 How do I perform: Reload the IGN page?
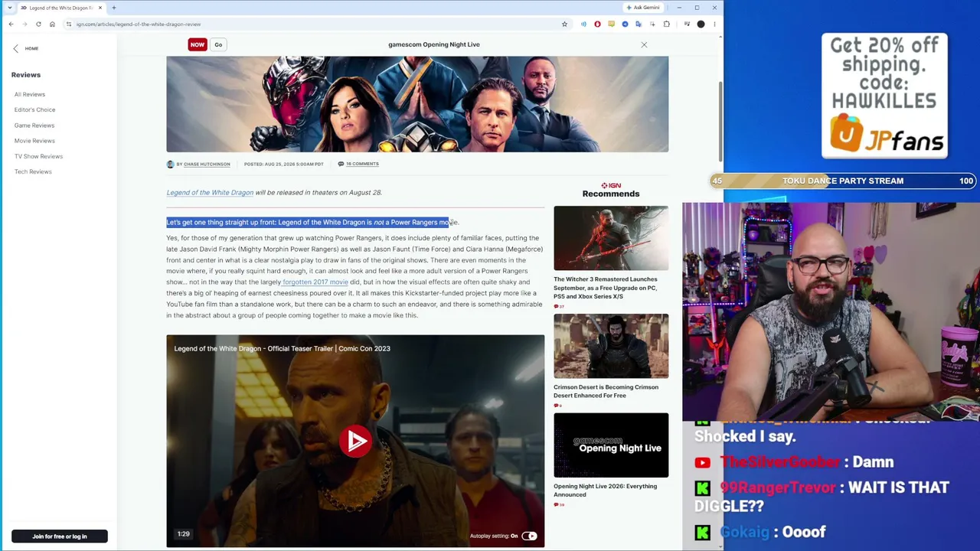(x=38, y=24)
